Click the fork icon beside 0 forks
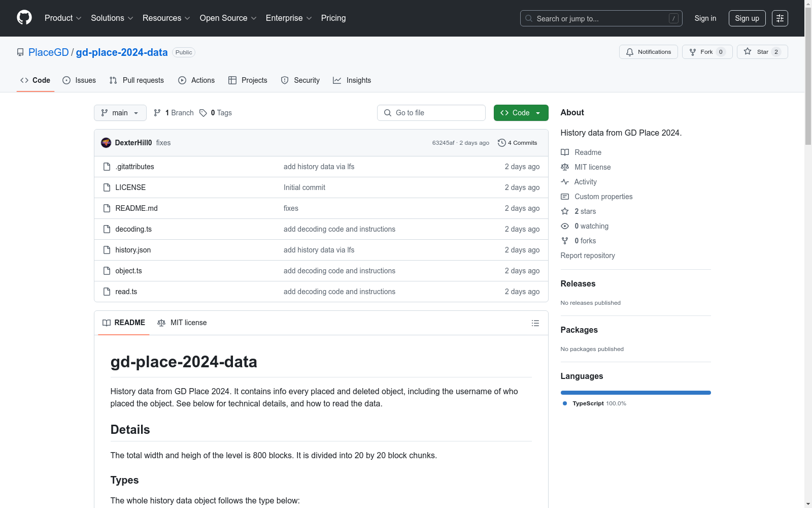Image resolution: width=812 pixels, height=508 pixels. tap(565, 241)
